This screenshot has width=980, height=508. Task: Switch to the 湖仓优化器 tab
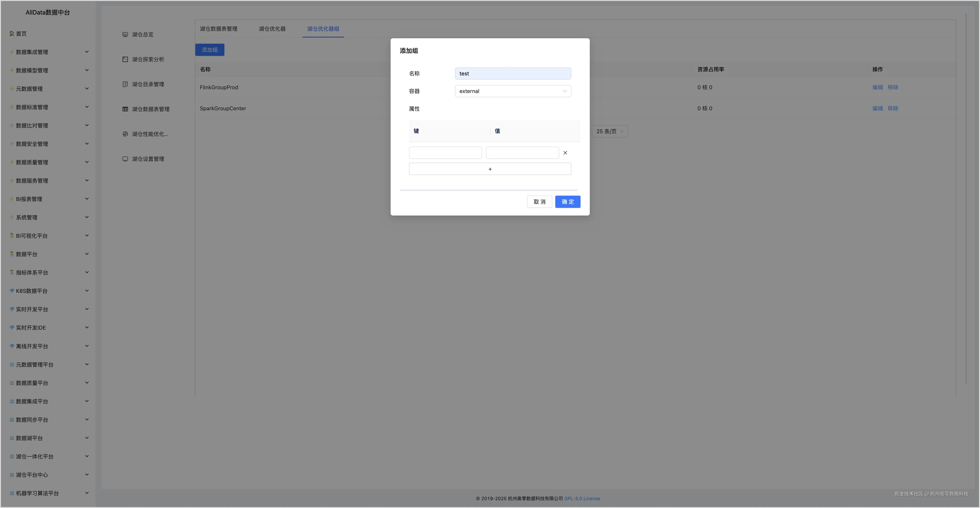[272, 29]
